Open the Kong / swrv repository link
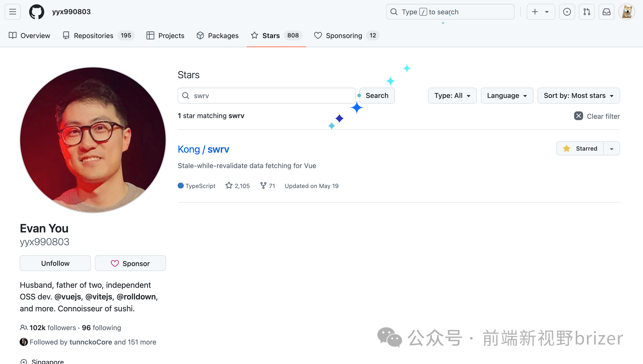 203,149
